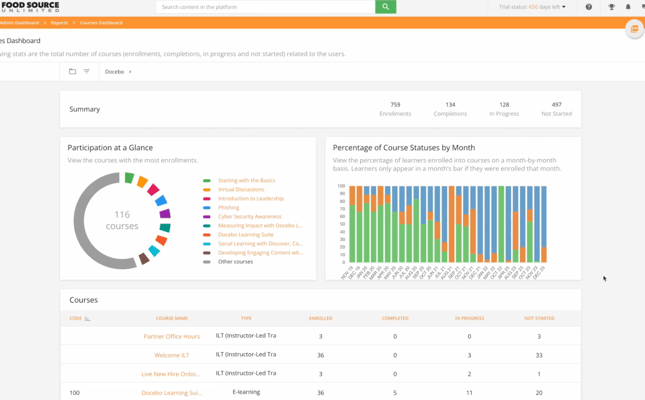Viewport: 645px width, 400px height.
Task: Open Introduction to Leadership legend link
Action: [x=251, y=198]
